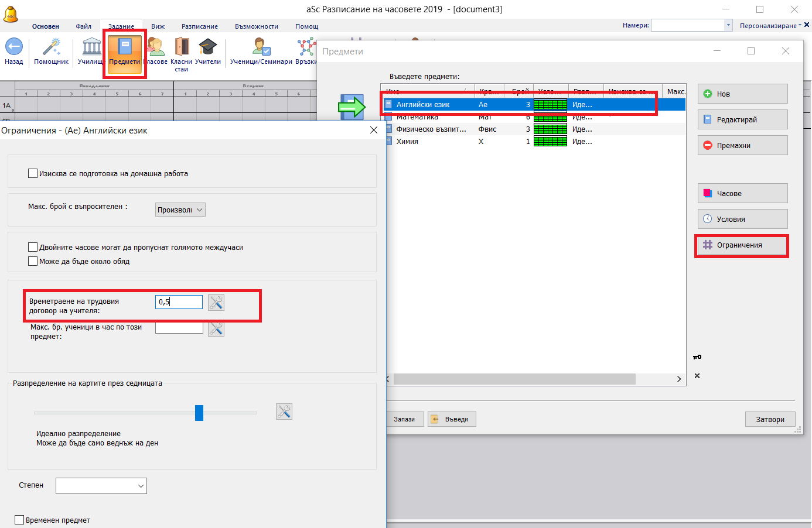Click wrench icon next to contract duration field

tap(216, 303)
